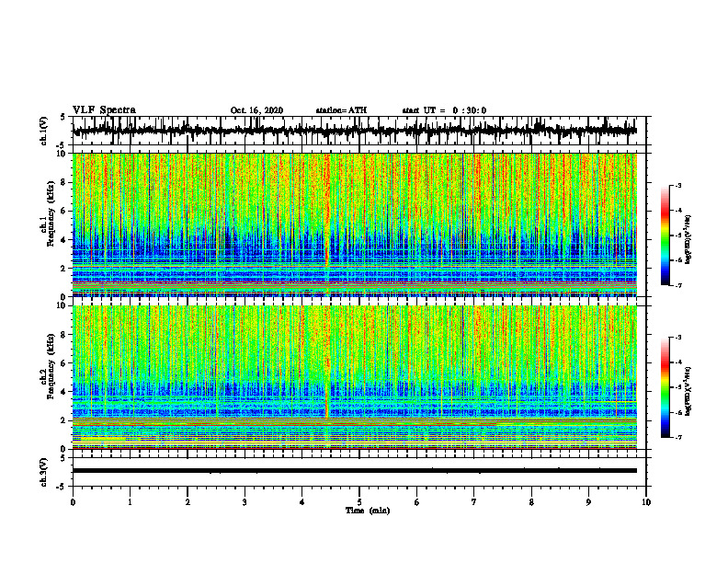Click time axis tick label "4"

tap(302, 502)
